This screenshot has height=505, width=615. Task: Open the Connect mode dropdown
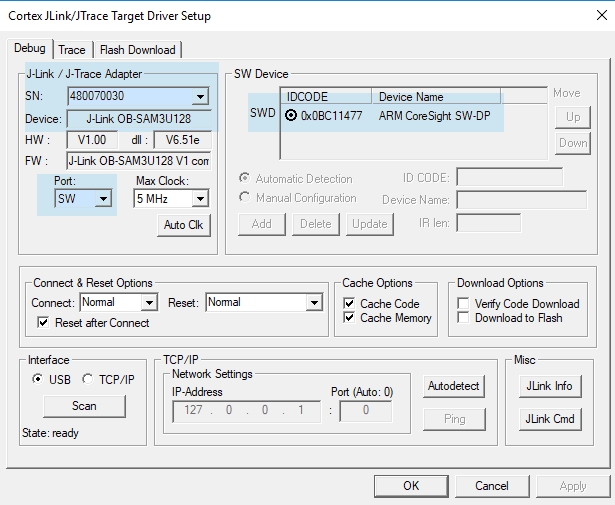(149, 303)
